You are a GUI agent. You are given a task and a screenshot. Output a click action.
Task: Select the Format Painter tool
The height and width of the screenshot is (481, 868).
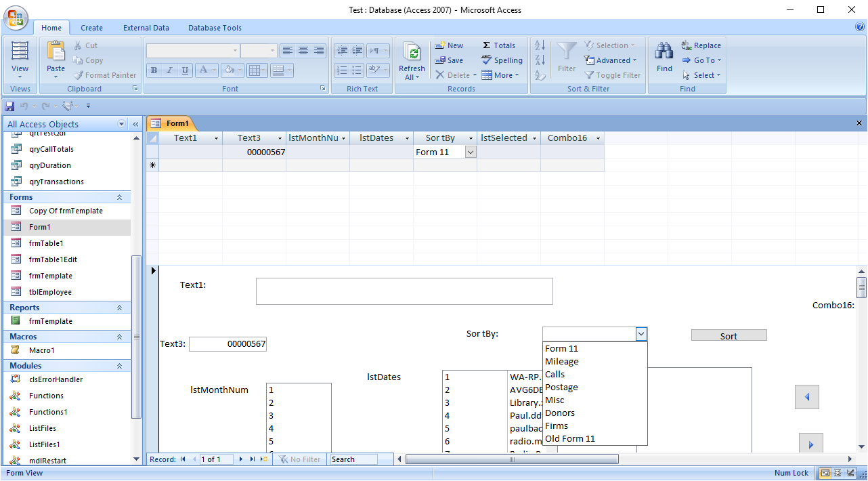[105, 75]
